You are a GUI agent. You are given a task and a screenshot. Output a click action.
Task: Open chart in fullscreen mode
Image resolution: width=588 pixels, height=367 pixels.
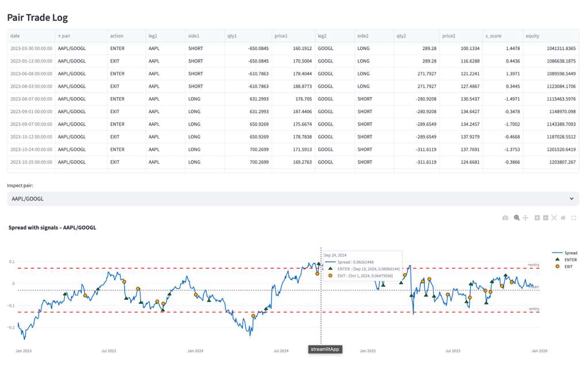(574, 218)
